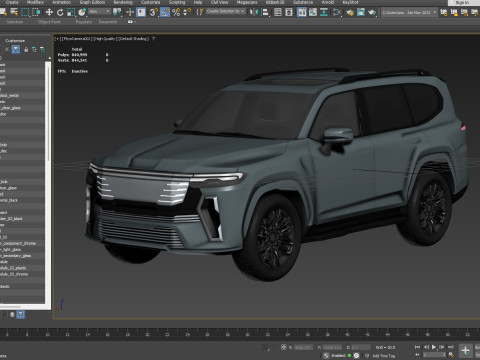Open the Arnold menu
Screen dimensions: 480x360
(x=328, y=2)
